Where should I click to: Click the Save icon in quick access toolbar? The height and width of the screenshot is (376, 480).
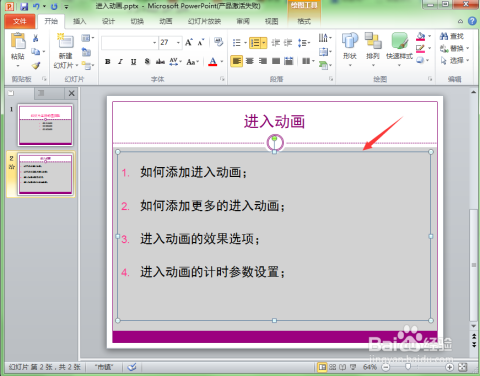(x=24, y=6)
